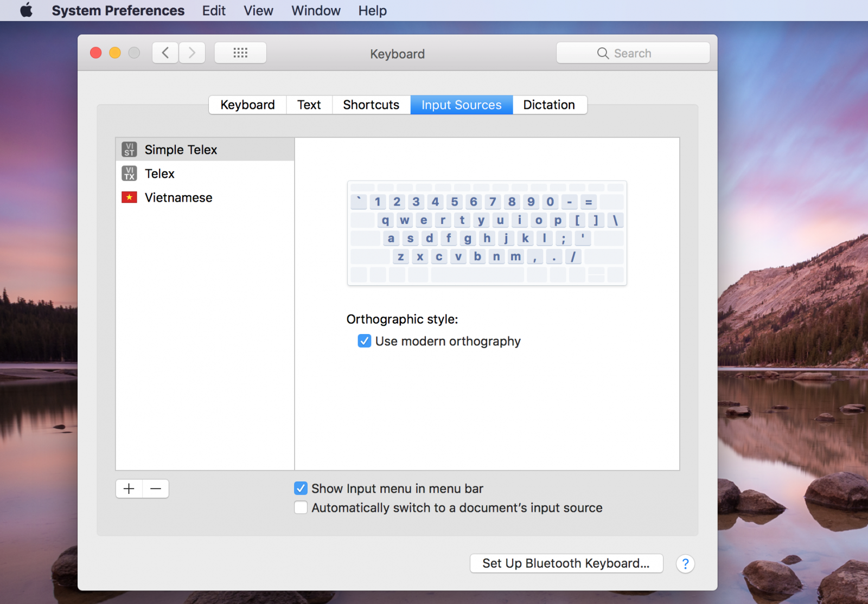868x604 pixels.
Task: Click the 'Orthographic style:' label
Action: [x=403, y=319]
